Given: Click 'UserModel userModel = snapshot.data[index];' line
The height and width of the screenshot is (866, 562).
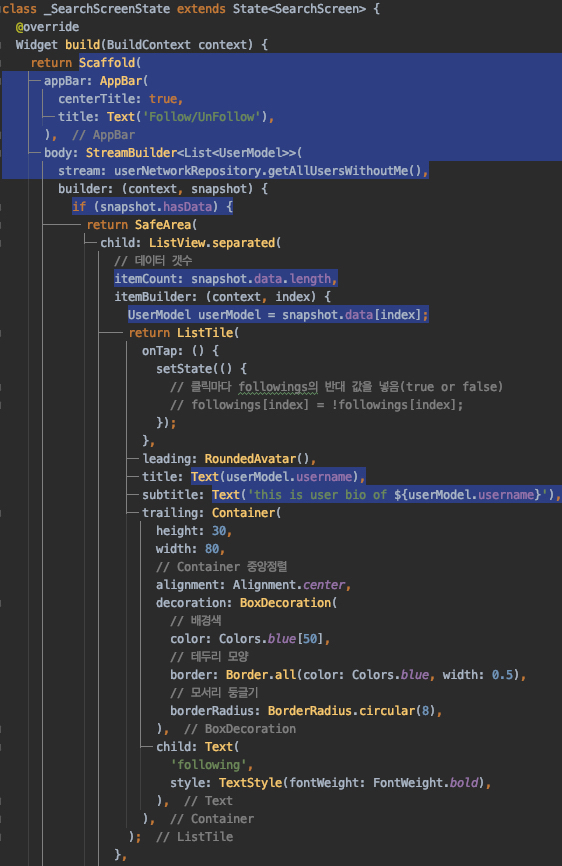Looking at the screenshot, I should pyautogui.click(x=278, y=315).
